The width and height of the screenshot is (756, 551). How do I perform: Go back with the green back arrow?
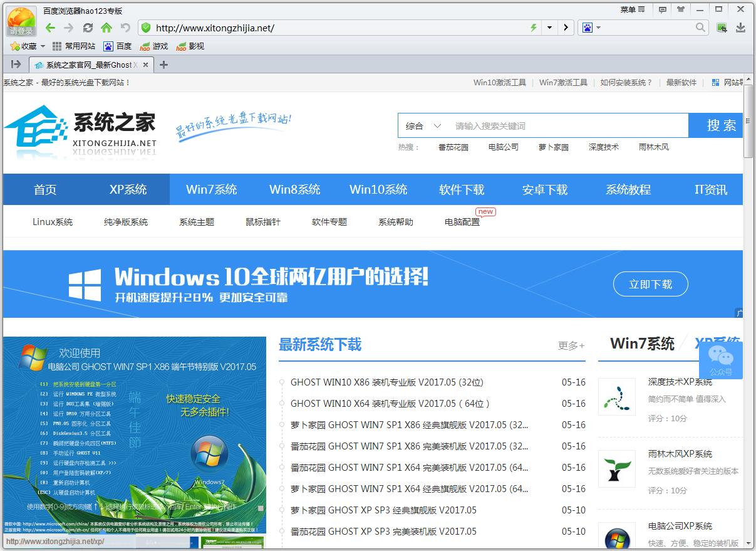coord(50,28)
